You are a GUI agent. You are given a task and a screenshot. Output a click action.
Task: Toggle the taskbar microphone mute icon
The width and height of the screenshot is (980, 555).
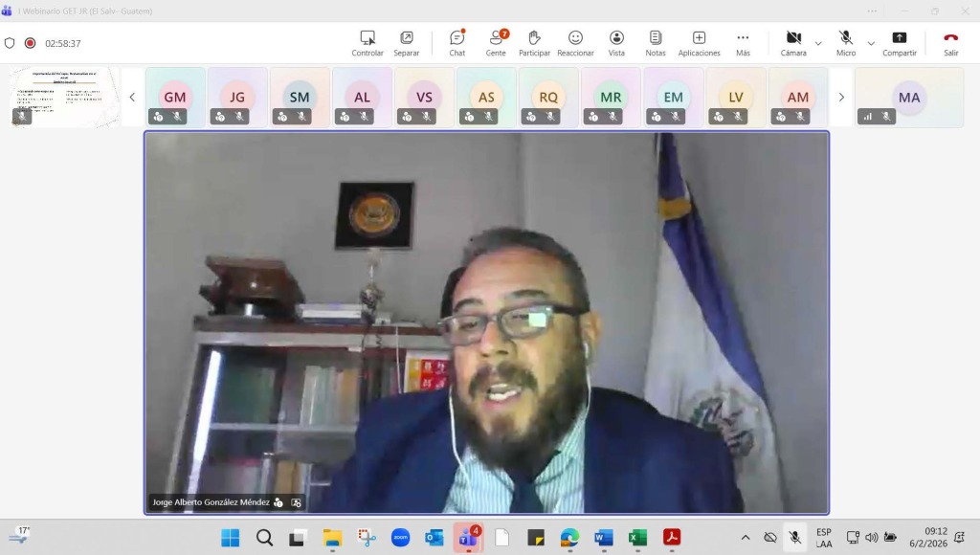[794, 538]
